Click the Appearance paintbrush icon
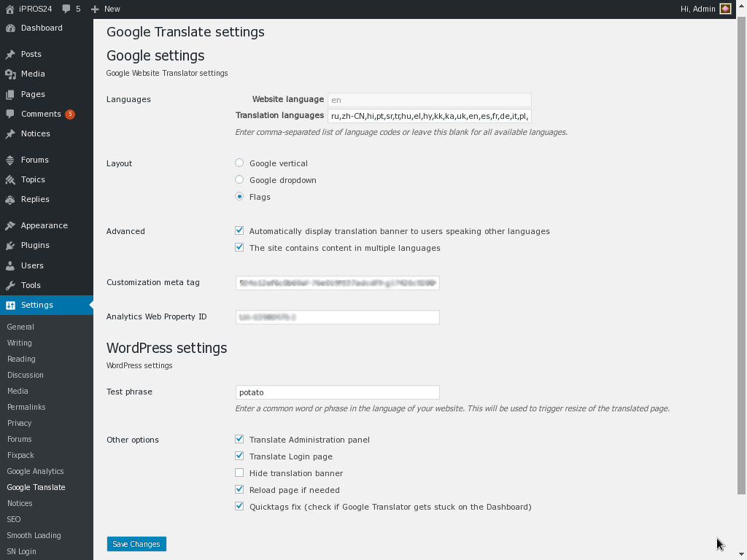747x560 pixels. pos(10,226)
